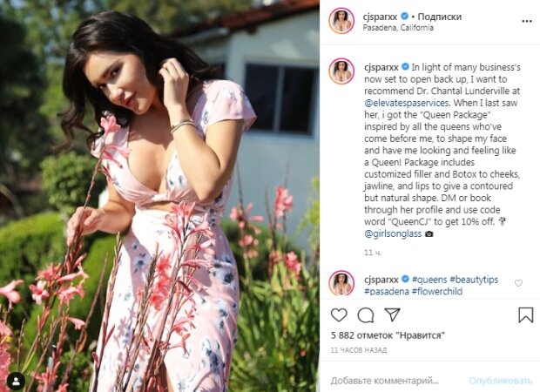The width and height of the screenshot is (540, 392).
Task: View 5 882 likes list
Action: click(x=388, y=335)
